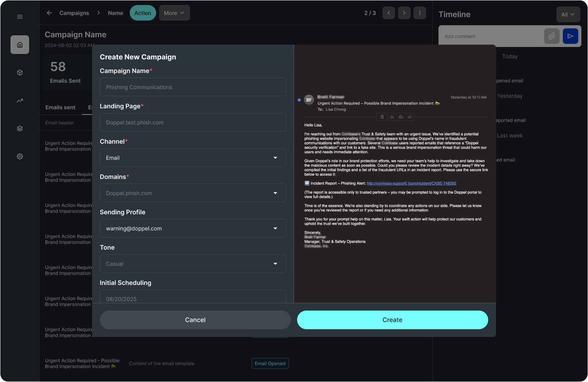Go to the Home sidebar icon
This screenshot has height=382, width=588.
pyautogui.click(x=20, y=45)
